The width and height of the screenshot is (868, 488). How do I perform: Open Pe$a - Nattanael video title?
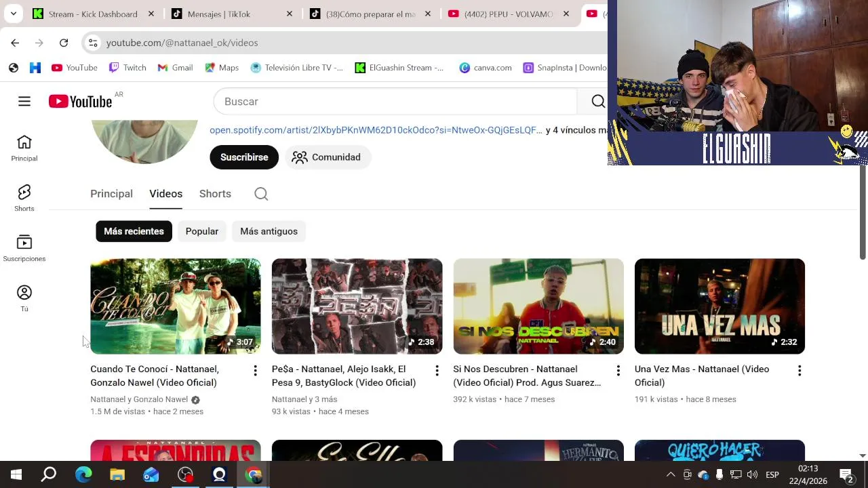(344, 376)
